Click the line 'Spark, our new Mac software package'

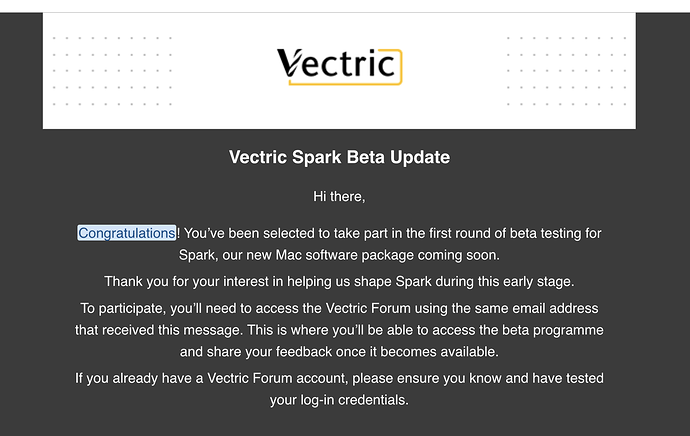[339, 255]
